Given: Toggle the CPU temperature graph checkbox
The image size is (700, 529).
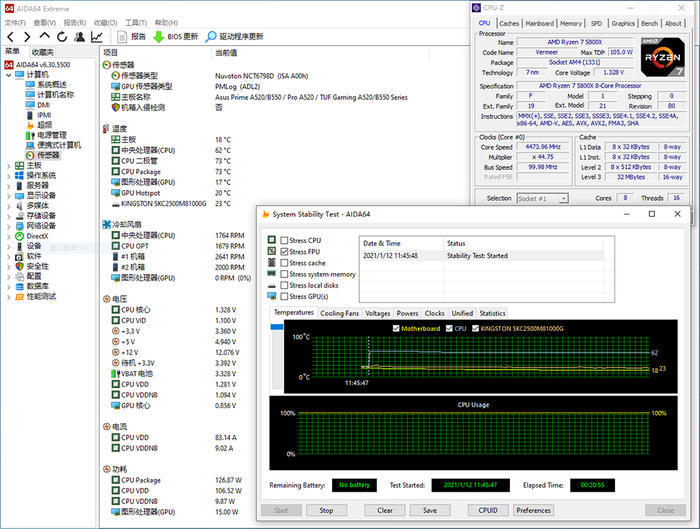Looking at the screenshot, I should tap(450, 328).
